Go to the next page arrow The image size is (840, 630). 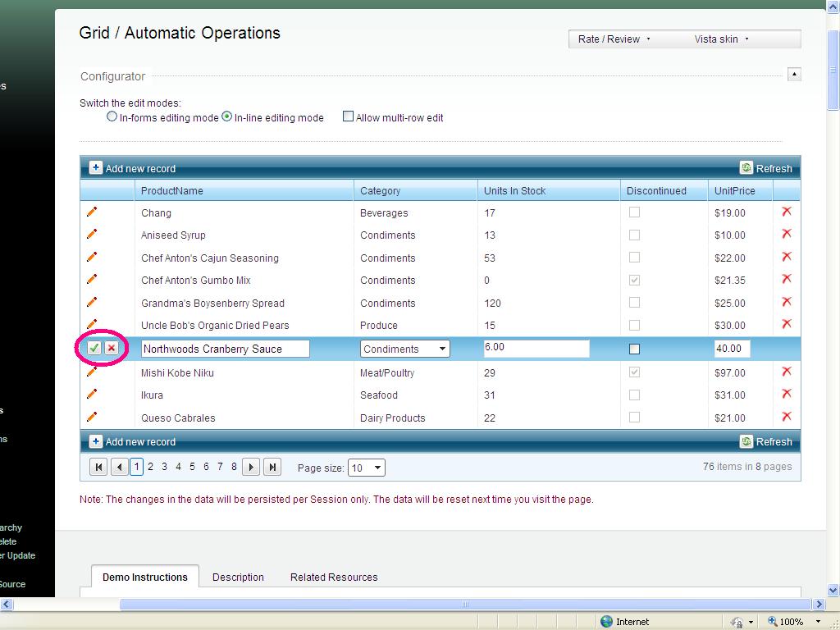click(252, 468)
